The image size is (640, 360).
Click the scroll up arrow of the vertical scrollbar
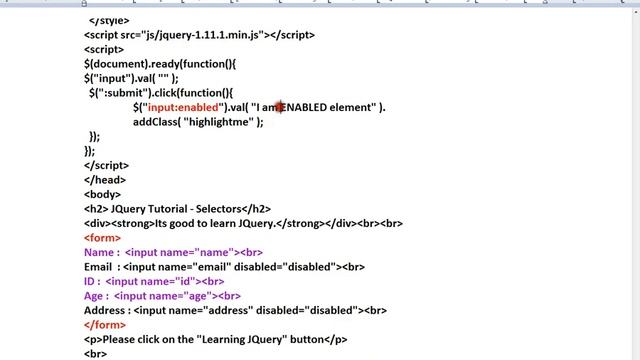[x=636, y=11]
